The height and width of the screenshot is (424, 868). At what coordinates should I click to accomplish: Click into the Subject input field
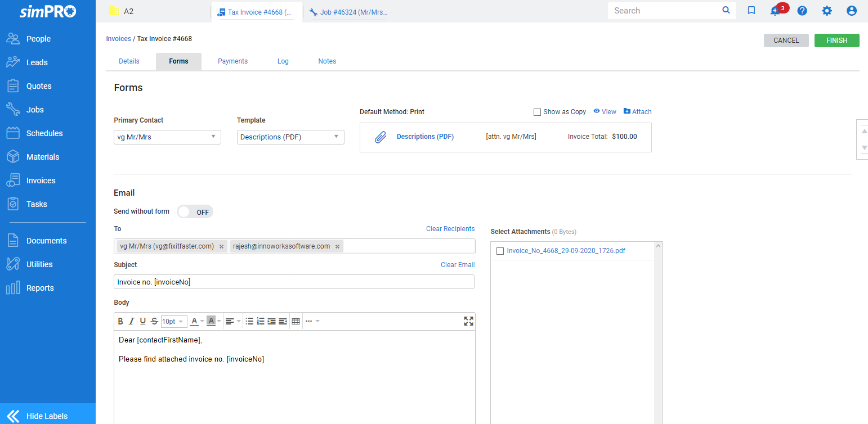click(x=294, y=282)
